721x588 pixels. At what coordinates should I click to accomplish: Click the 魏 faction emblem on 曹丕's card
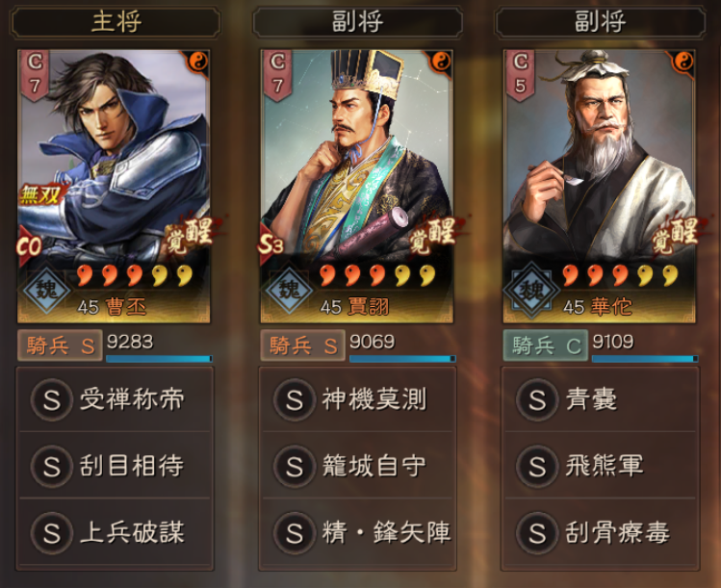46,290
